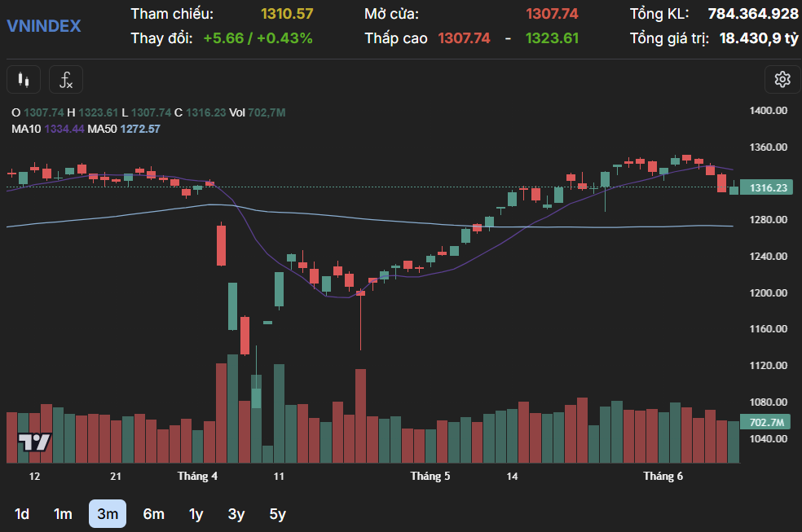Click the current price label 1316.23

point(768,188)
